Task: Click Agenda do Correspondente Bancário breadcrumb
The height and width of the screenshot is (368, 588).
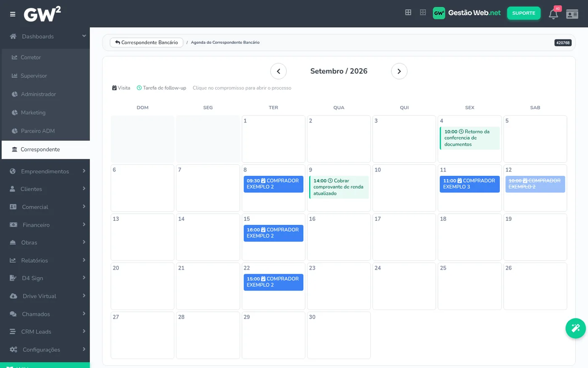Action: click(x=225, y=42)
